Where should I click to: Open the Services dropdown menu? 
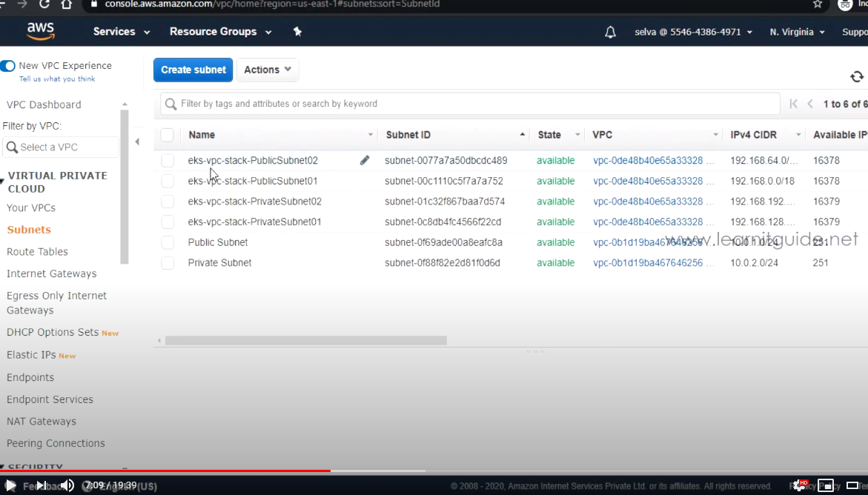(122, 32)
